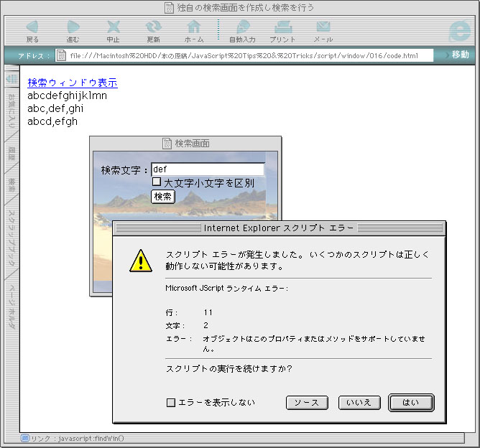Screen dimensions: 480x448
Task: Open the Favorites (お気に入り) sidebar tab
Action: point(11,111)
